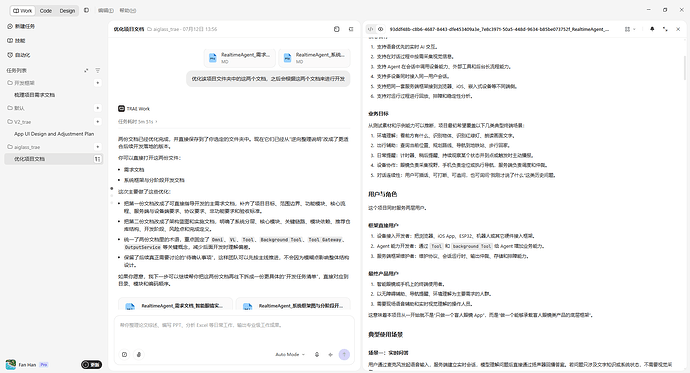Expand the 任务耗时 5m 31s details

[137, 121]
